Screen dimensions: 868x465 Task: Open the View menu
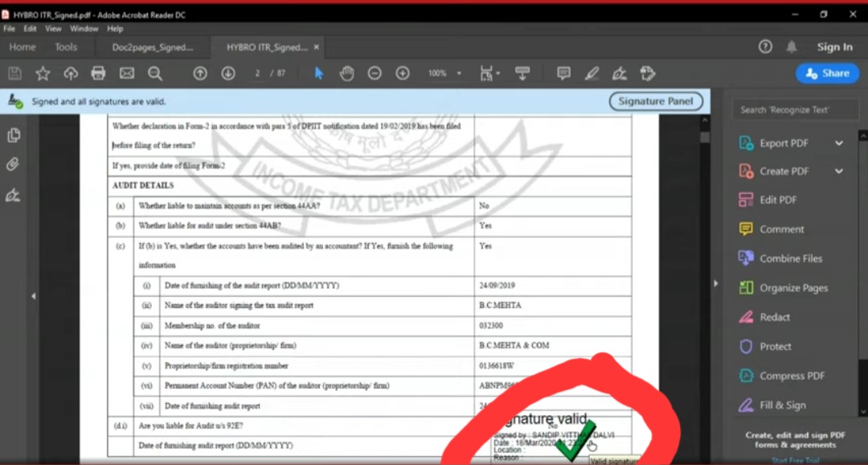tap(53, 27)
